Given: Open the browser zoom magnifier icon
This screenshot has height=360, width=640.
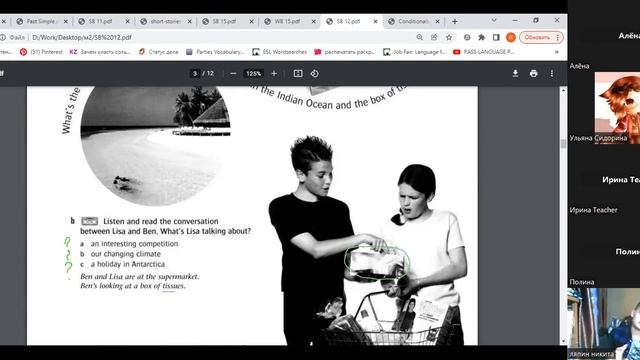Looking at the screenshot, I should pyautogui.click(x=419, y=37).
